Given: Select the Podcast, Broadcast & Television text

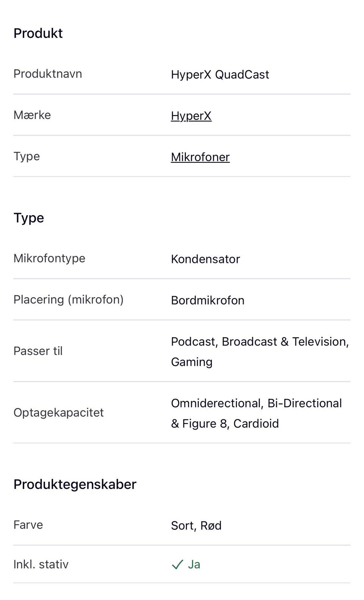Looking at the screenshot, I should (x=260, y=342).
